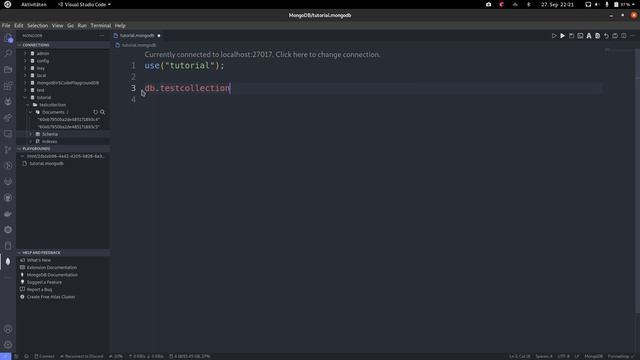The image size is (640, 360).
Task: Open the Visual Studio Code app menu
Action: tap(84, 4)
